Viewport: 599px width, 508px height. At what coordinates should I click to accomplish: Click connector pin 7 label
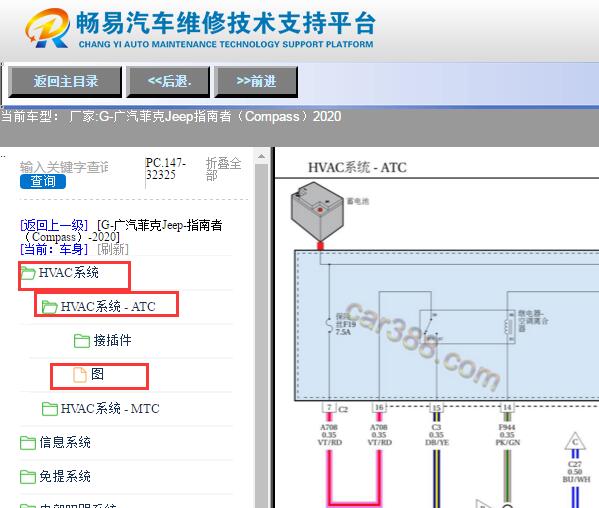pyautogui.click(x=329, y=408)
